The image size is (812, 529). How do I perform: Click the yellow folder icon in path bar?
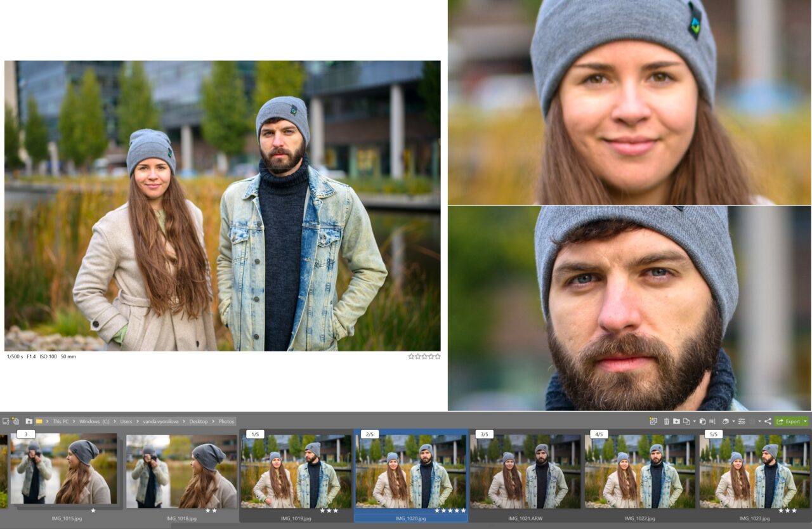point(39,421)
